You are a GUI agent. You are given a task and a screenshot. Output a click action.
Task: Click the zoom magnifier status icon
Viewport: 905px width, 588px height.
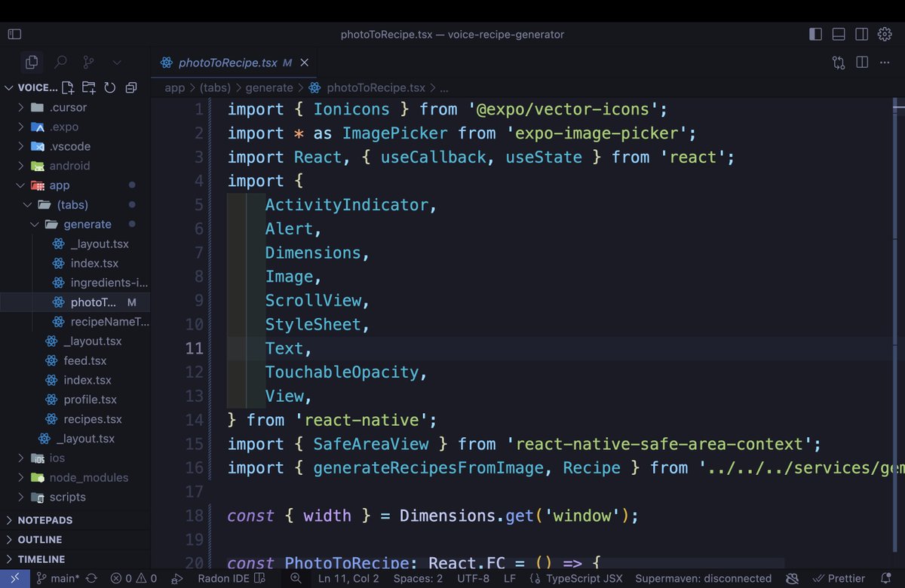coord(296,578)
